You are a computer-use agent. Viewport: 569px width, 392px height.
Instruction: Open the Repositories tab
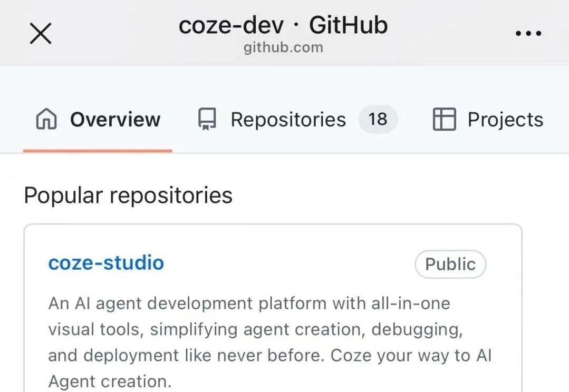click(x=297, y=119)
